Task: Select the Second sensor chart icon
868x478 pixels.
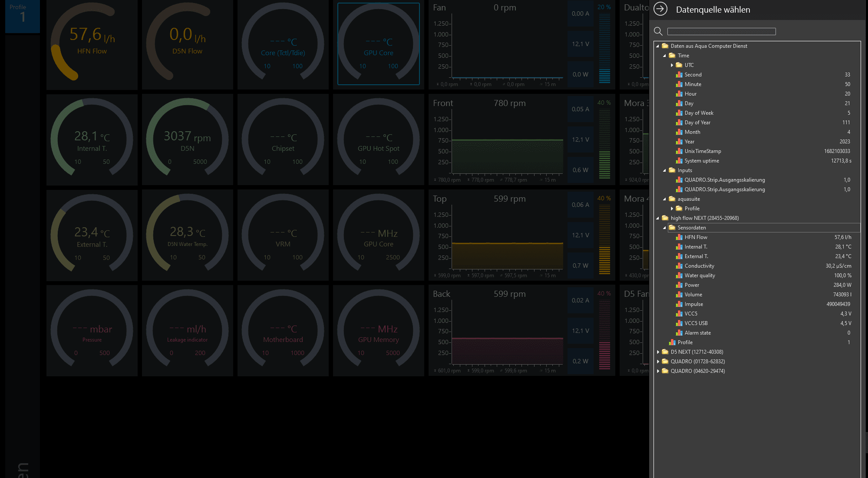Action: 679,75
